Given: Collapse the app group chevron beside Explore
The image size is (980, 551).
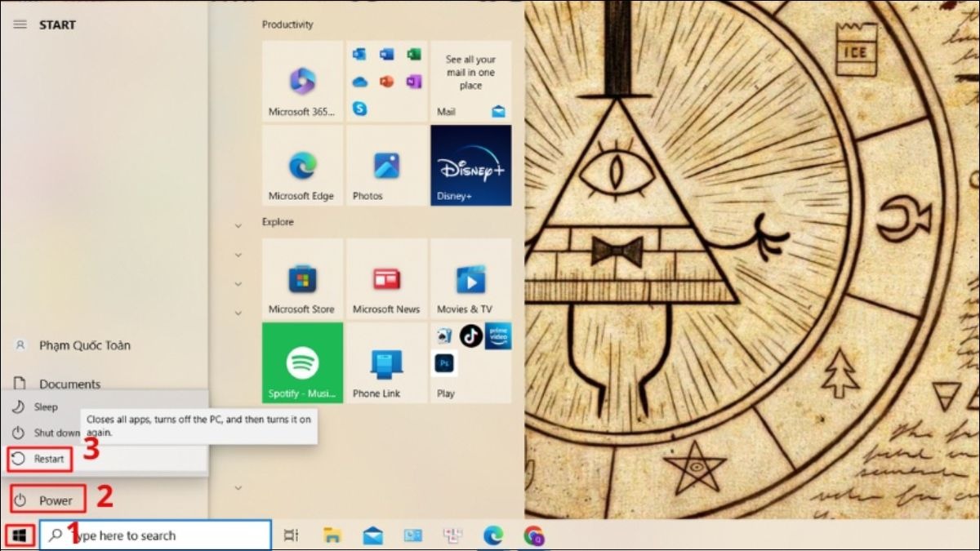Looking at the screenshot, I should (238, 225).
